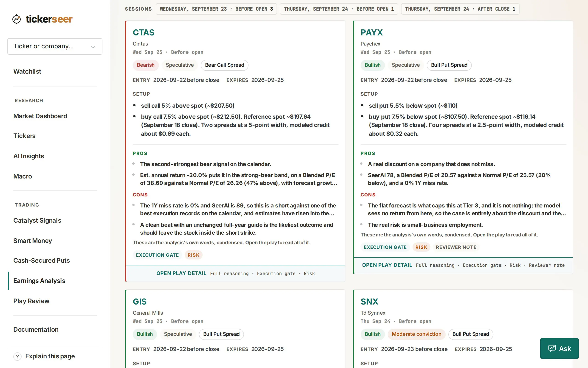The image size is (588, 368).
Task: Click the GIS "Wed Sep 23 · Before open" line
Action: [x=168, y=321]
